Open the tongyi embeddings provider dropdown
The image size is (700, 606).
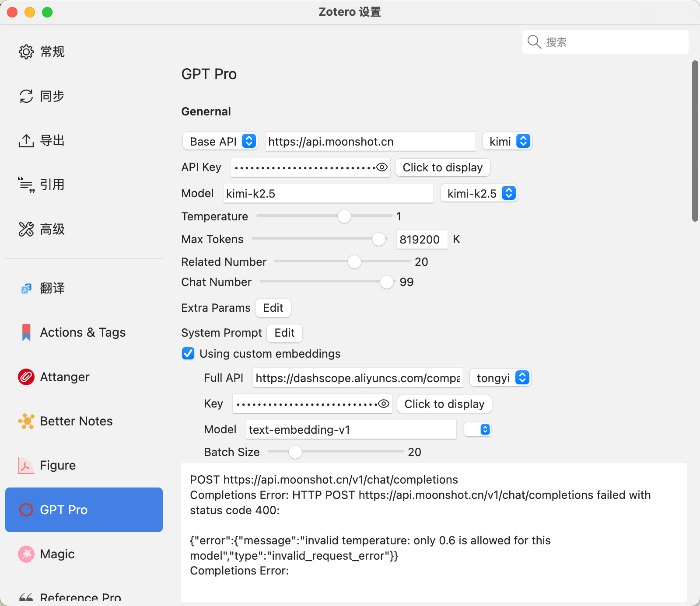pos(500,378)
